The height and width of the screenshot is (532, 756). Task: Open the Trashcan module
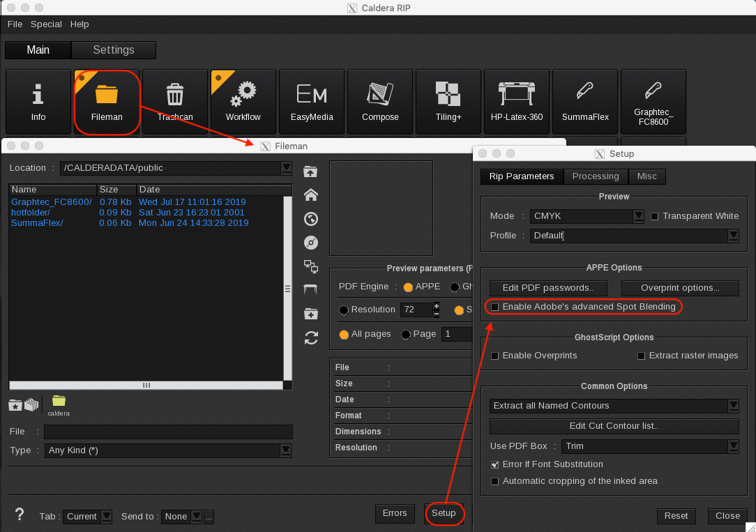pyautogui.click(x=174, y=101)
